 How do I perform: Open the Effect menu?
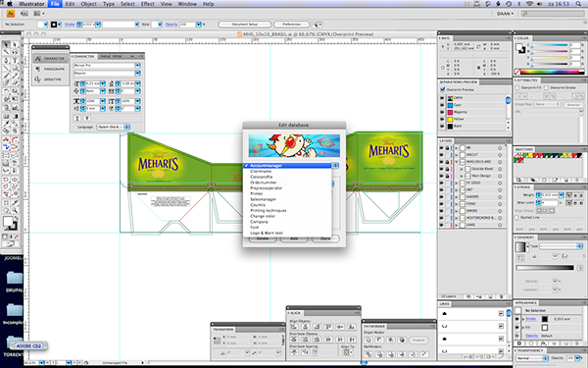click(x=147, y=4)
